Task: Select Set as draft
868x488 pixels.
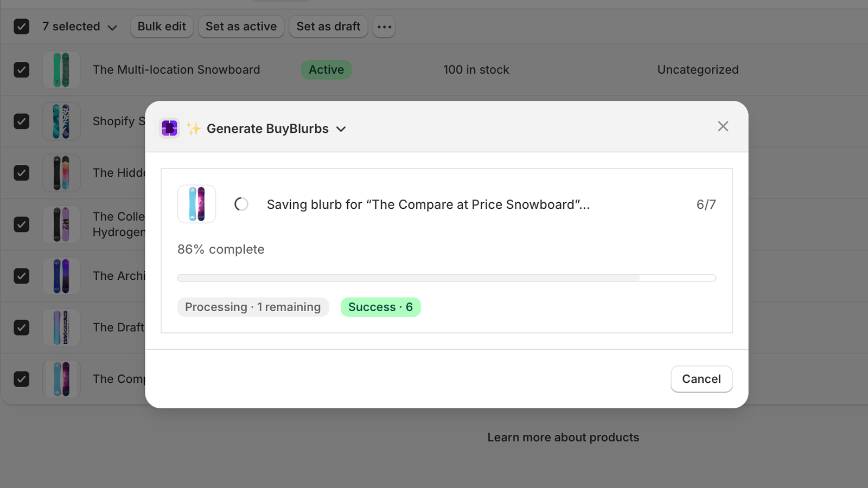Action: (x=328, y=26)
